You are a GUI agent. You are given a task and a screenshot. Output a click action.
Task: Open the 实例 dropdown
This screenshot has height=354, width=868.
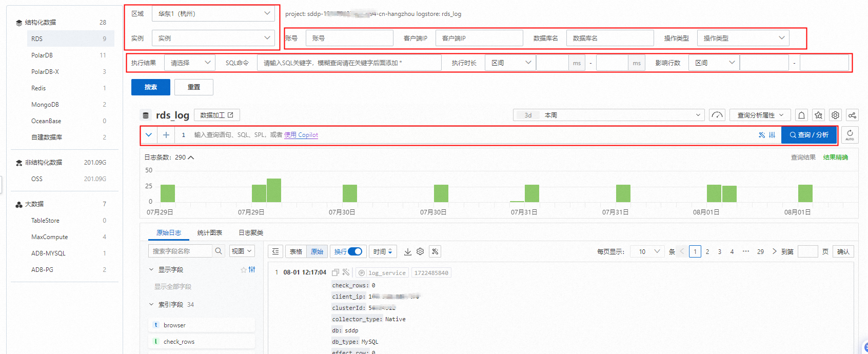click(214, 38)
